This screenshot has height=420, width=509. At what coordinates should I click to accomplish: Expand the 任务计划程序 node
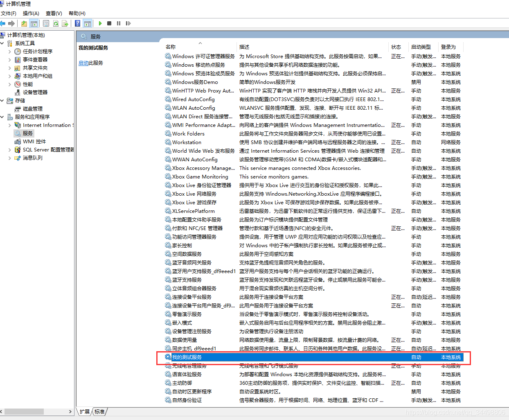10,52
